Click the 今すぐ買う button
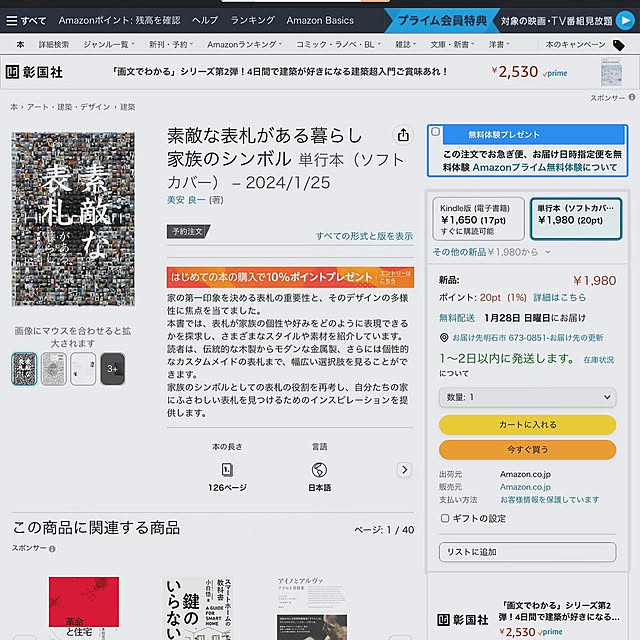 point(527,450)
